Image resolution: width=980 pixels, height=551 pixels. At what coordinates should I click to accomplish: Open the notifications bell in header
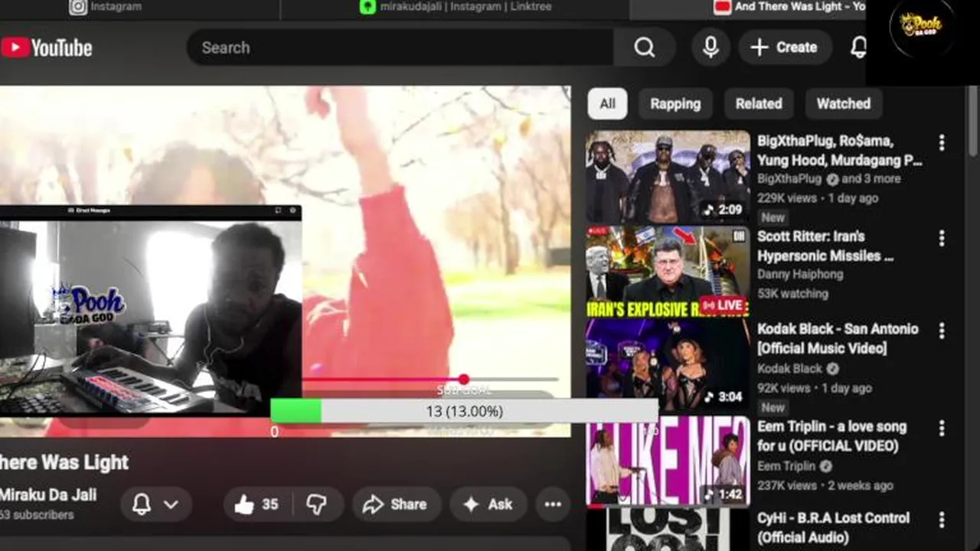[x=859, y=47]
